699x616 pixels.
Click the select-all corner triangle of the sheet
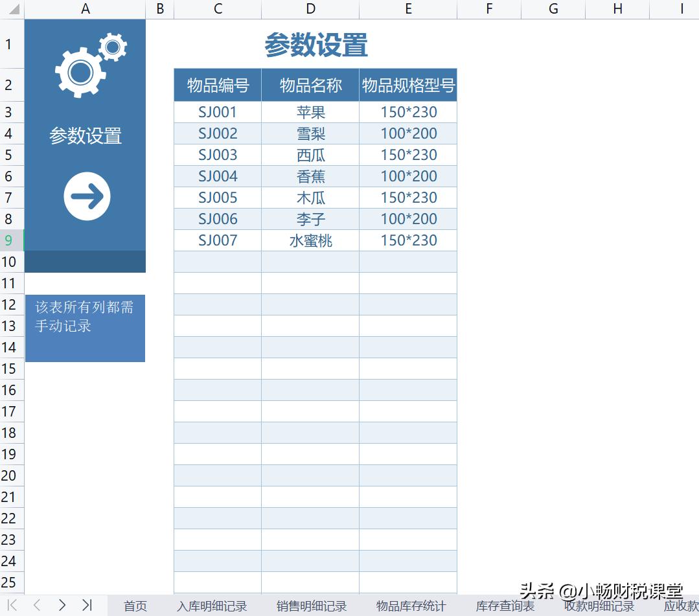click(x=12, y=10)
